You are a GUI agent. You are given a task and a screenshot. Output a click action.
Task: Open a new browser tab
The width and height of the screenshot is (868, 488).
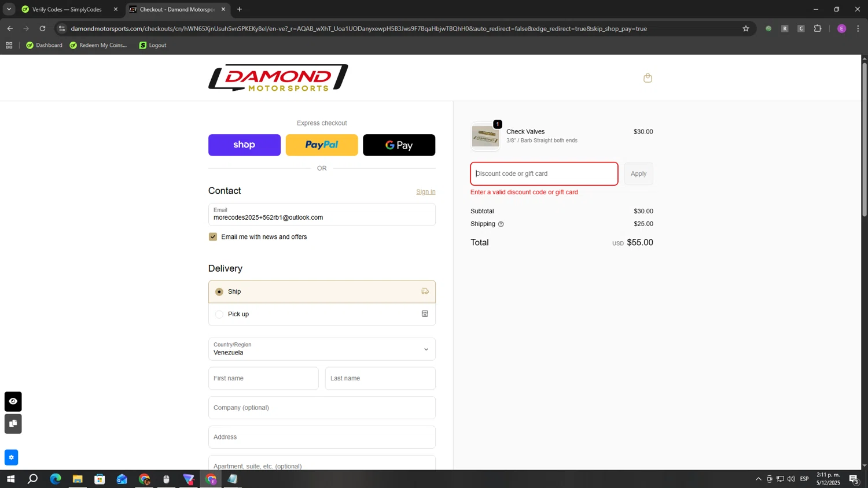[x=240, y=9]
